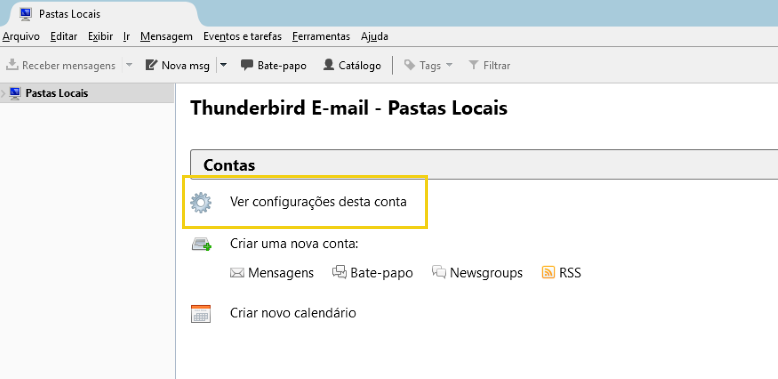Open the Mensagem menu
Screen dimensions: 778x379
166,36
